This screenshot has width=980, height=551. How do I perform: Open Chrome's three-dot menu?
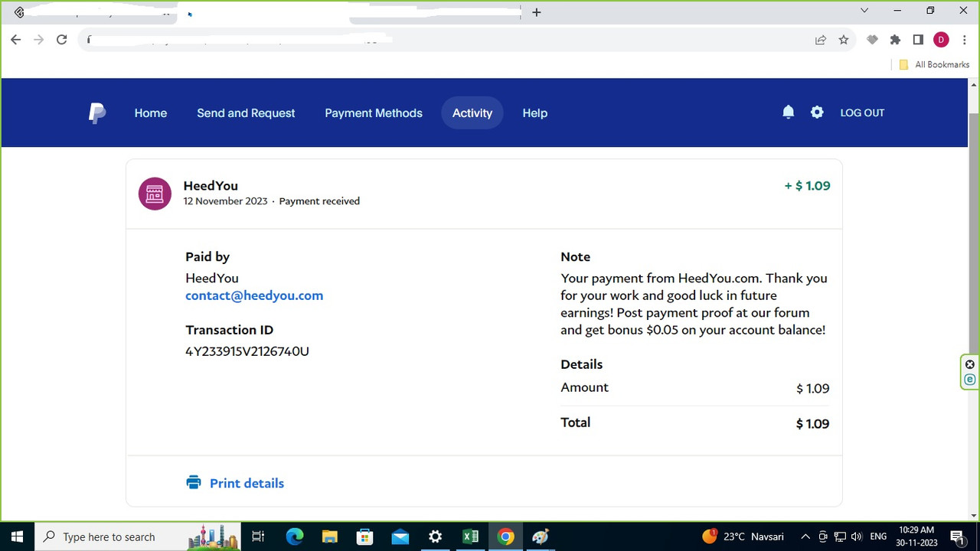pos(964,40)
